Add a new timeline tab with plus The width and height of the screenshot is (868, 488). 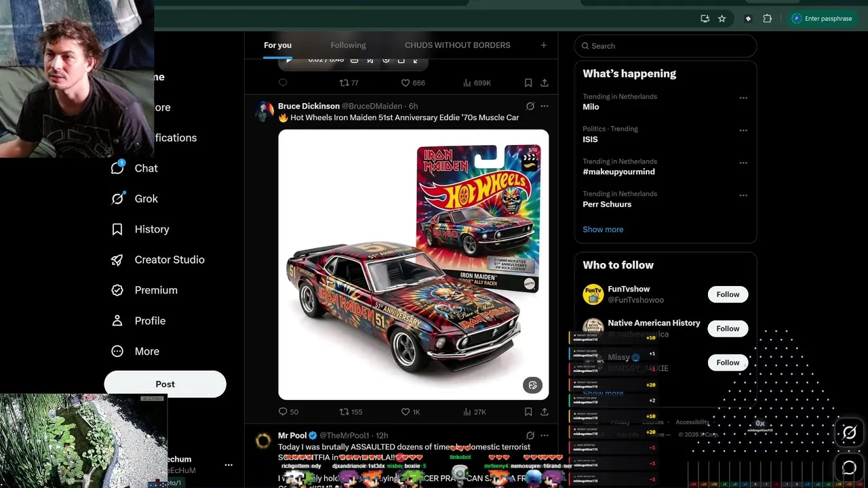pos(543,45)
